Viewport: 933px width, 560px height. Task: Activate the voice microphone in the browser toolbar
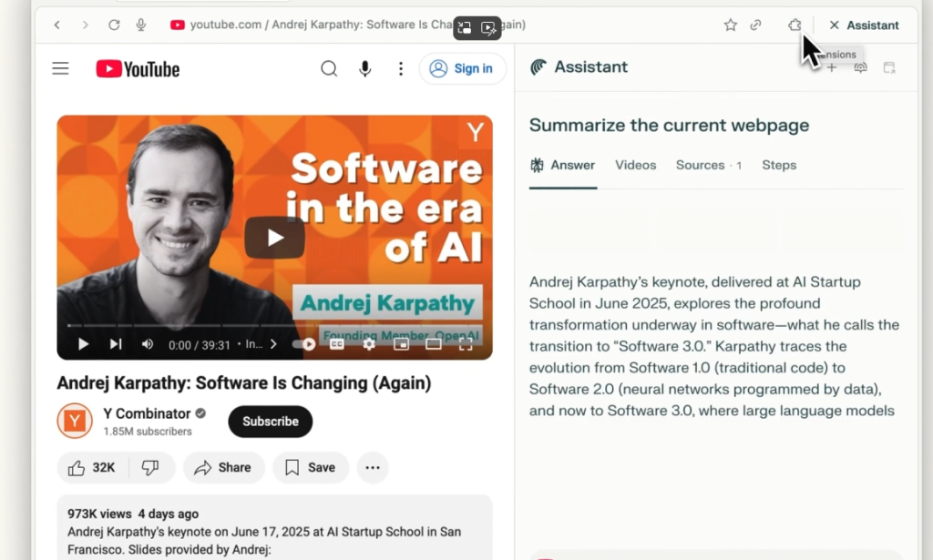(x=141, y=25)
